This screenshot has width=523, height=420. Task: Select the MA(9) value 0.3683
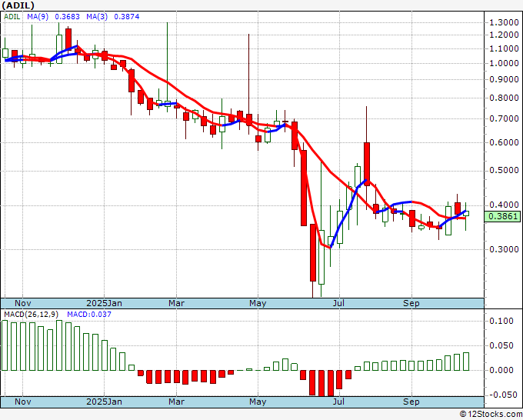(67, 17)
